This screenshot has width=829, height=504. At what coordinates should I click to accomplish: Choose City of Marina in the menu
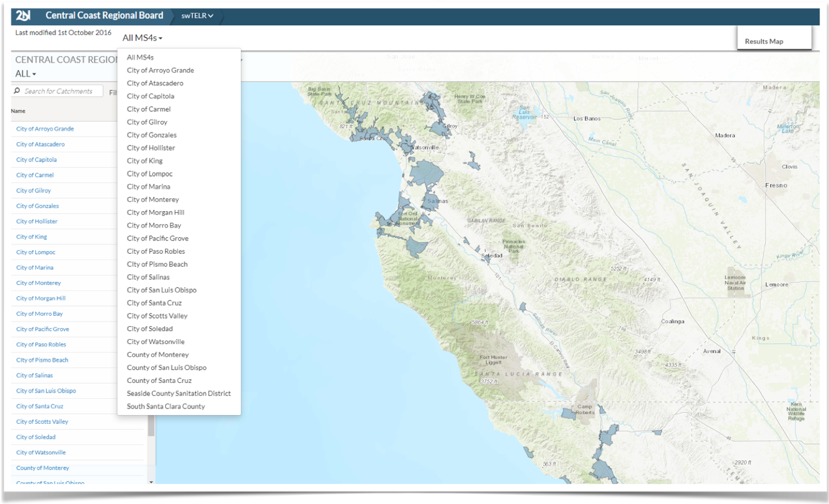point(148,187)
